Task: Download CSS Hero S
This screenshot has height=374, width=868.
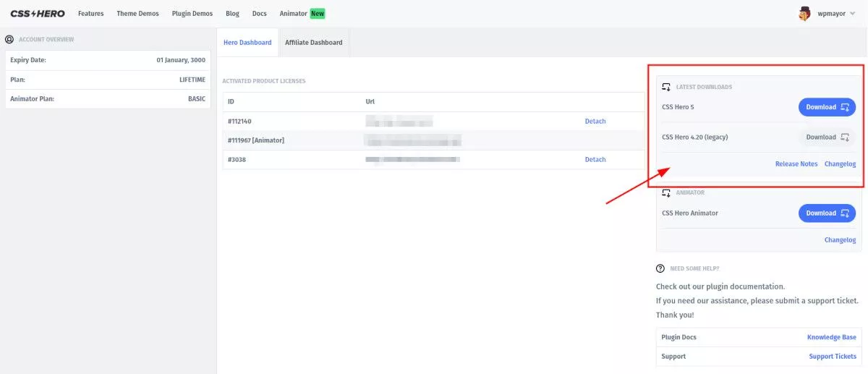Action: coord(827,107)
